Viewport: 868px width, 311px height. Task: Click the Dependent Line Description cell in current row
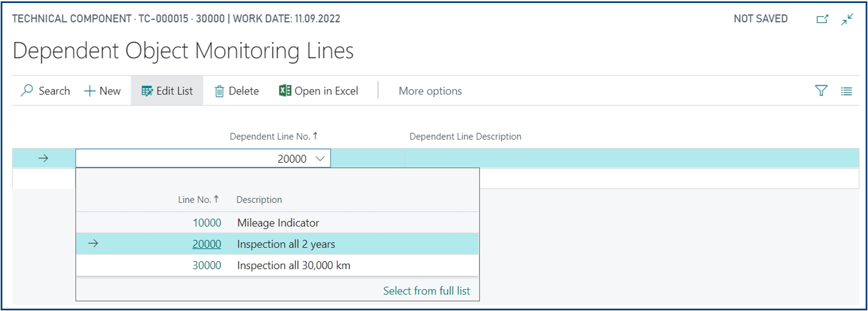tap(632, 158)
